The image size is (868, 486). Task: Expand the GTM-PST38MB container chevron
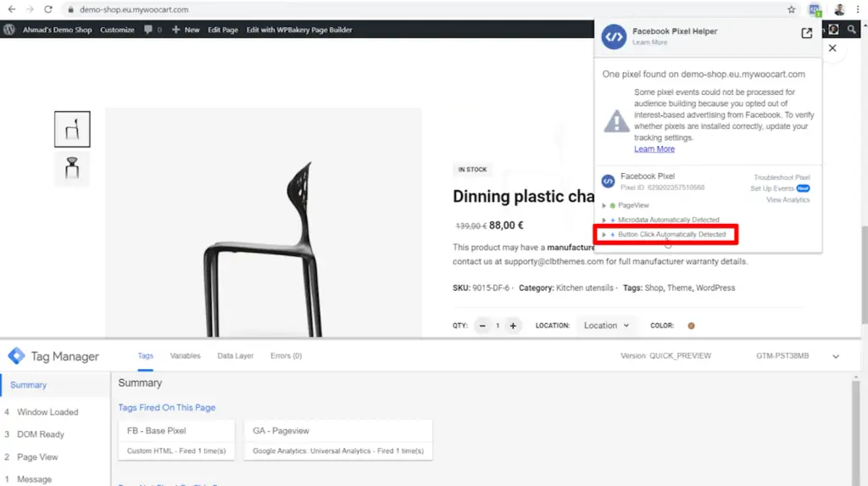tap(835, 356)
